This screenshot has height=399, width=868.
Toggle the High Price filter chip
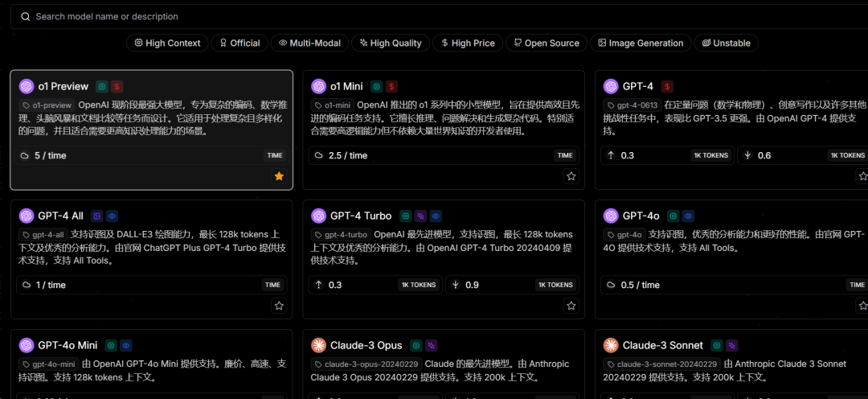(x=467, y=43)
